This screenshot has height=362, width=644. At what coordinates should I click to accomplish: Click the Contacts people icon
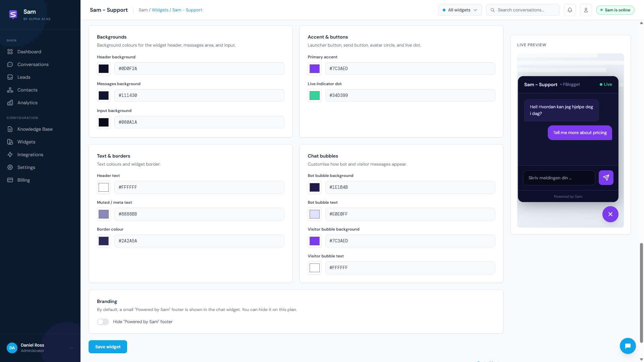(x=10, y=90)
